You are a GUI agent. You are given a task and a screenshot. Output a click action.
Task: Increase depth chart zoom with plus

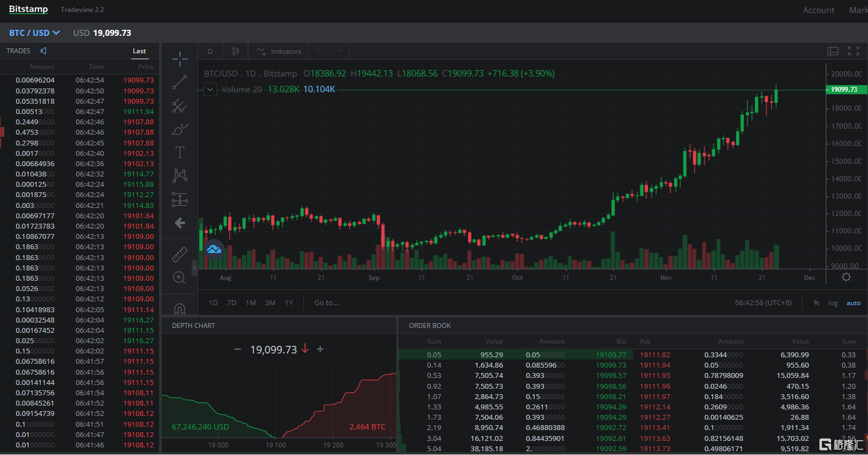(x=320, y=349)
